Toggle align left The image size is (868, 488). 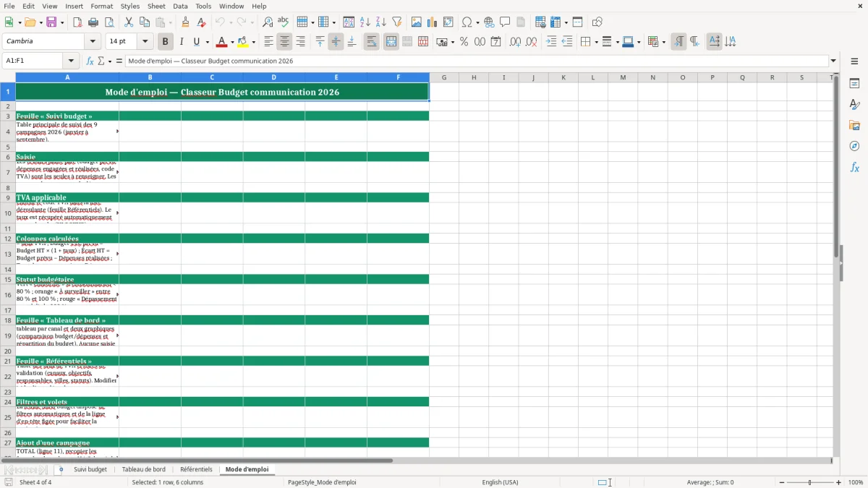[x=268, y=42]
